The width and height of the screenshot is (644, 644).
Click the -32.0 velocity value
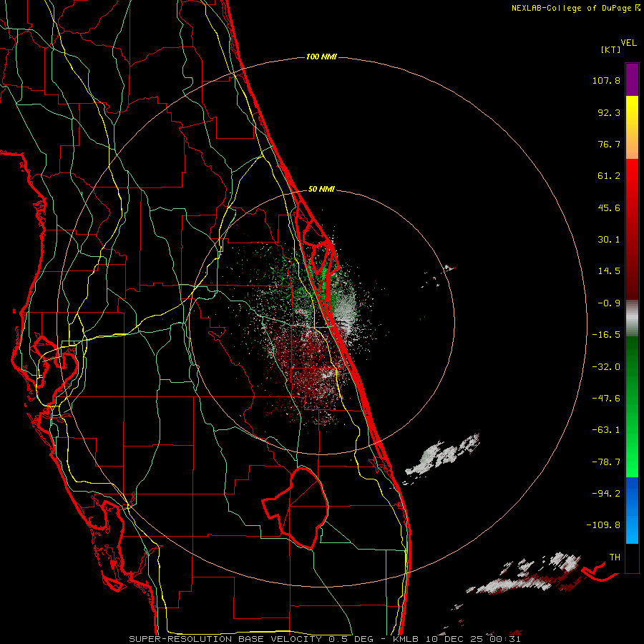pos(606,367)
